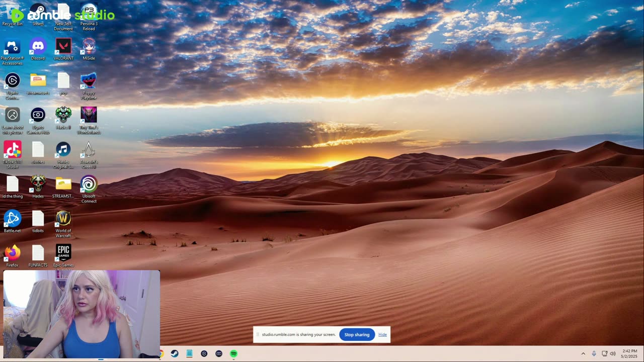The image size is (644, 362).
Task: Open the Recycle Bin desktop icon
Action: (x=12, y=15)
